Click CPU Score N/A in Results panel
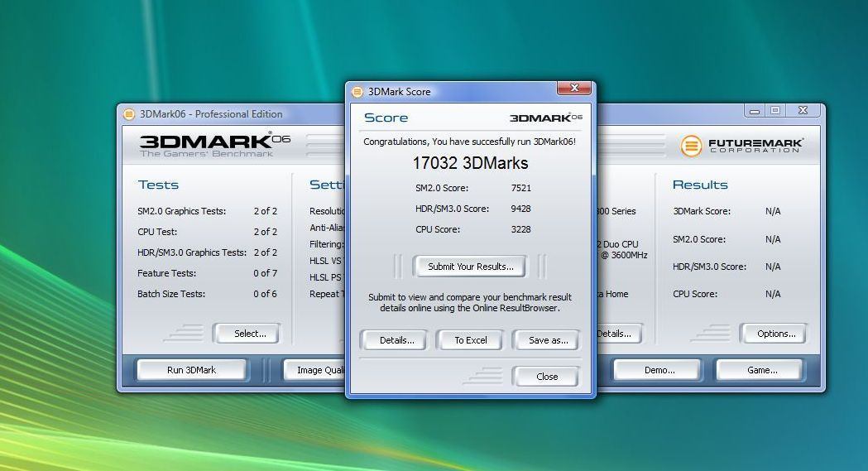This screenshot has height=471, width=868. coord(727,294)
